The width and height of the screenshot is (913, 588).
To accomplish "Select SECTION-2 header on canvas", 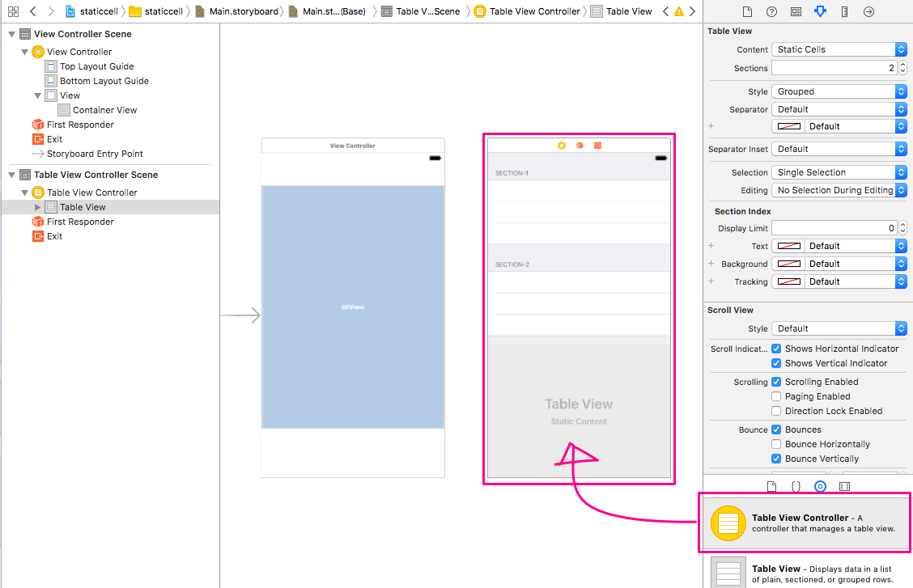I will [512, 264].
